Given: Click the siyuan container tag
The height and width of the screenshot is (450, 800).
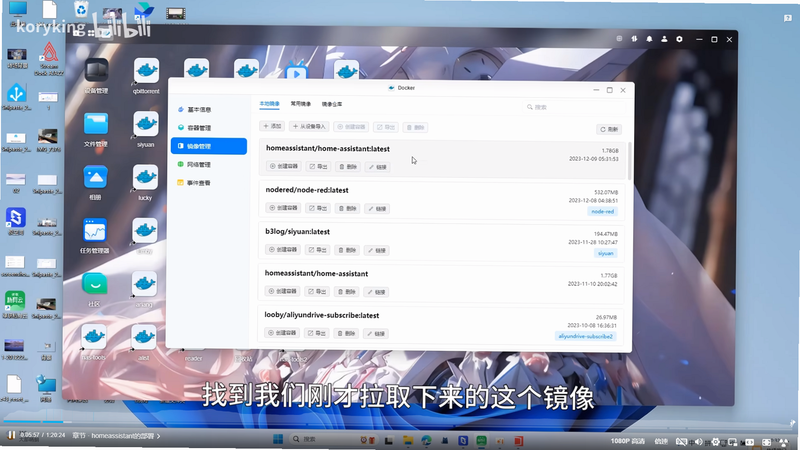Looking at the screenshot, I should (x=606, y=253).
